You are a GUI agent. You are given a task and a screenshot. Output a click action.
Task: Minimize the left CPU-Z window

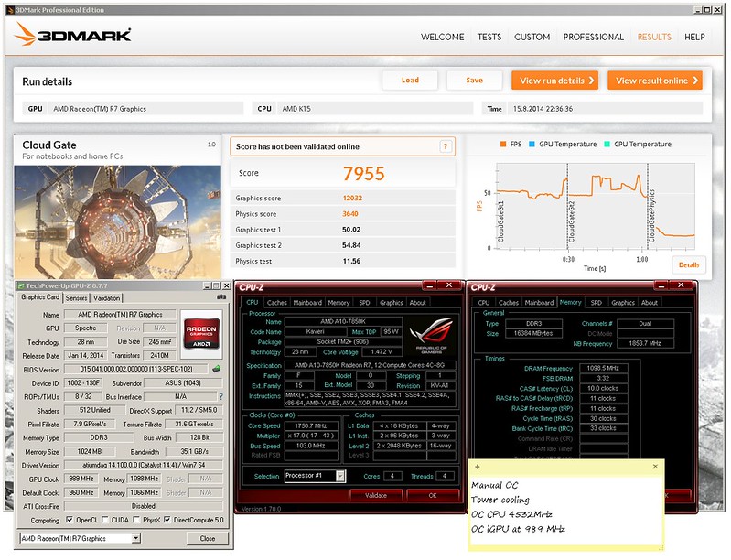(429, 285)
